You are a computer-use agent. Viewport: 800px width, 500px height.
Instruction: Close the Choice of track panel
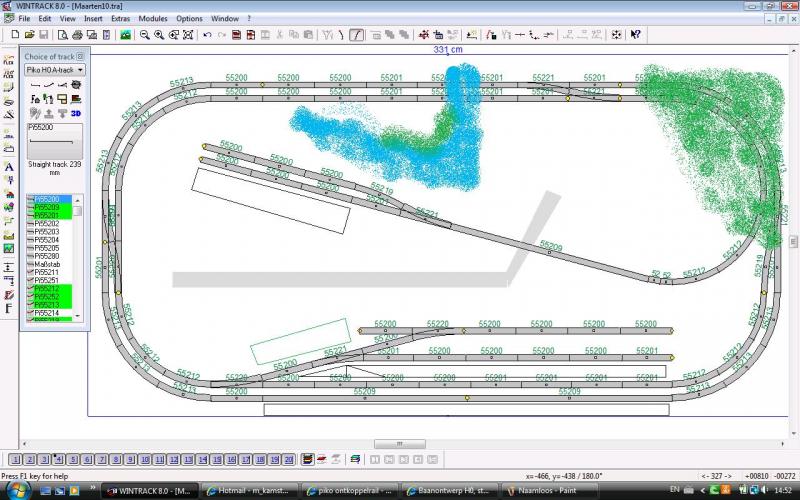(80, 57)
